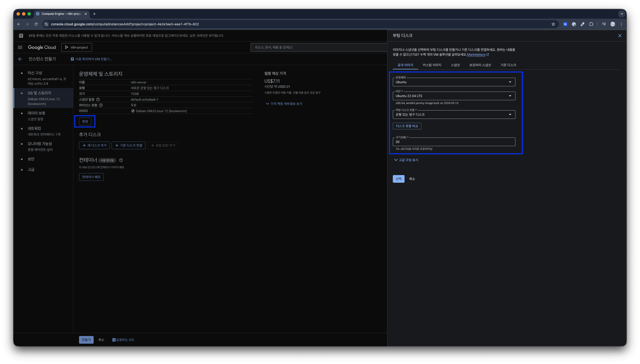
Task: Click the back arrow beside 인스턴스 만들기
Action: click(20, 59)
